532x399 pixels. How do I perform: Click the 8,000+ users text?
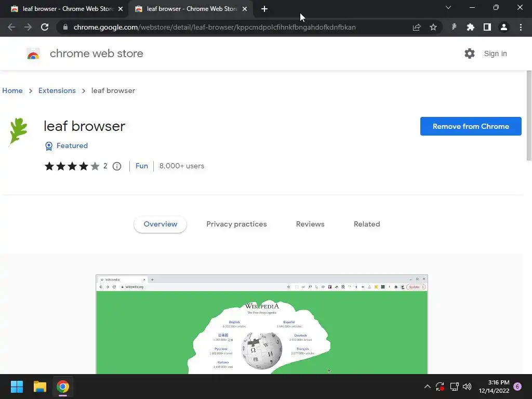pos(182,166)
